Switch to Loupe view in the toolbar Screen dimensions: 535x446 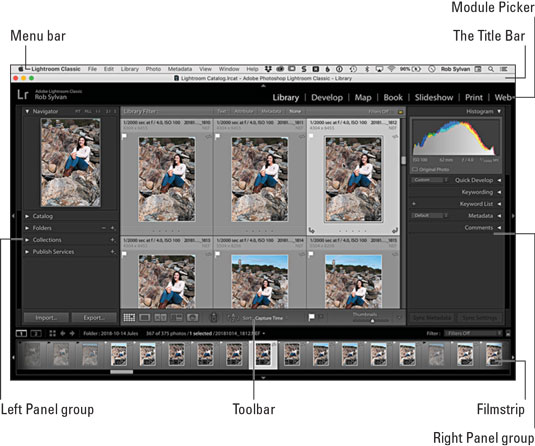pos(145,318)
